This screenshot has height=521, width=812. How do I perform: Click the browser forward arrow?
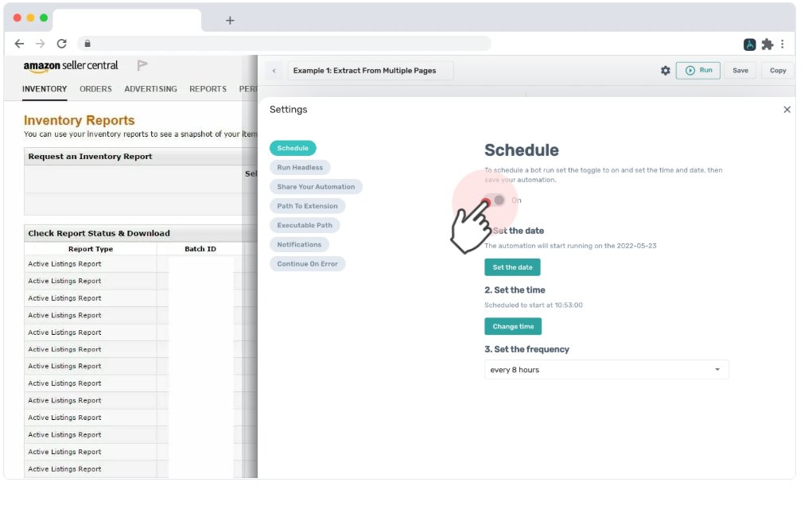[41, 44]
